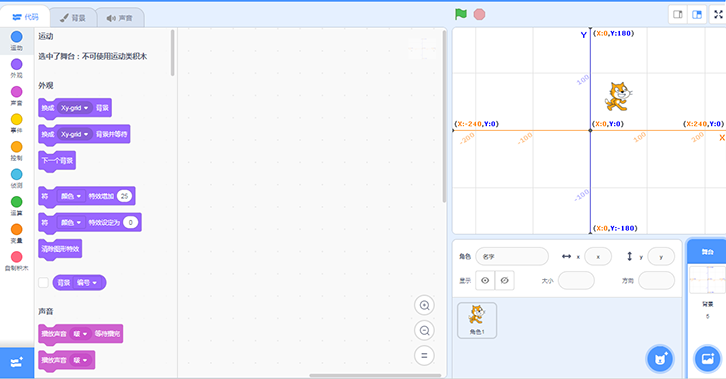Open sound dropdown in 等待播完 block
The image size is (726, 379).
click(81, 334)
